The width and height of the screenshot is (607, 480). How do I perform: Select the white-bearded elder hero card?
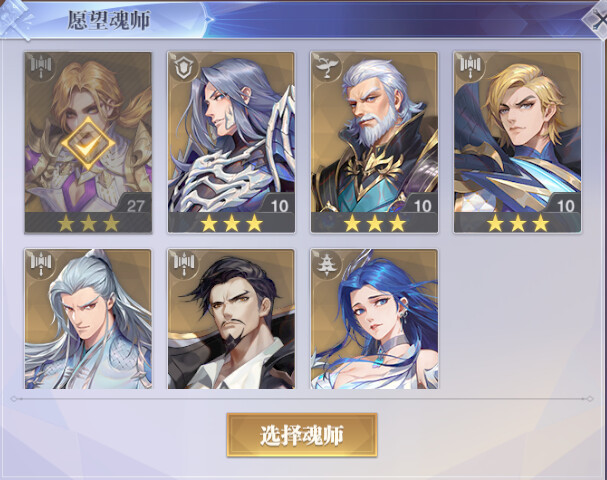click(374, 142)
